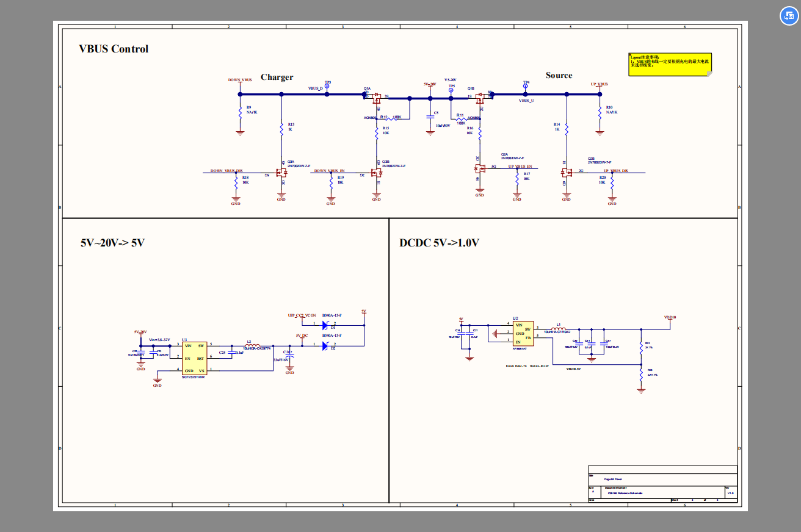Image resolution: width=801 pixels, height=532 pixels.
Task: Click the 'V5-20V' label near TP5
Action: pyautogui.click(x=450, y=80)
